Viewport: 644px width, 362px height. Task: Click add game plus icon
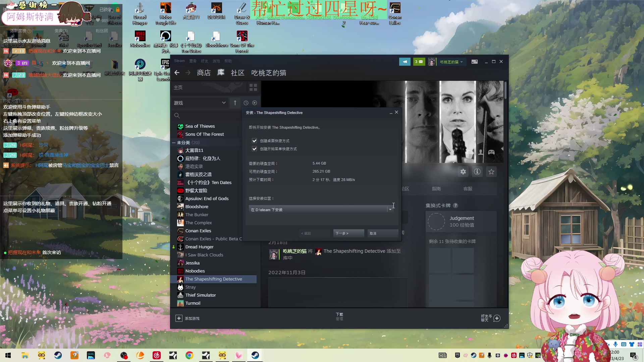click(x=179, y=318)
